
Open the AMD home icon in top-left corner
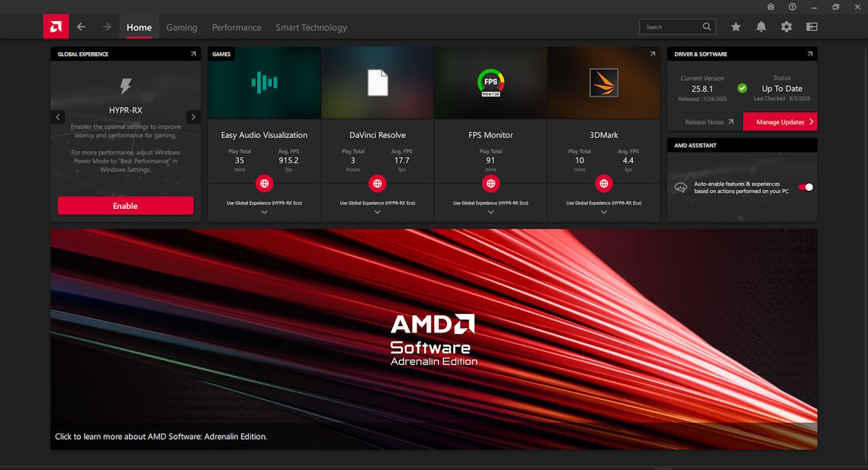pyautogui.click(x=56, y=26)
